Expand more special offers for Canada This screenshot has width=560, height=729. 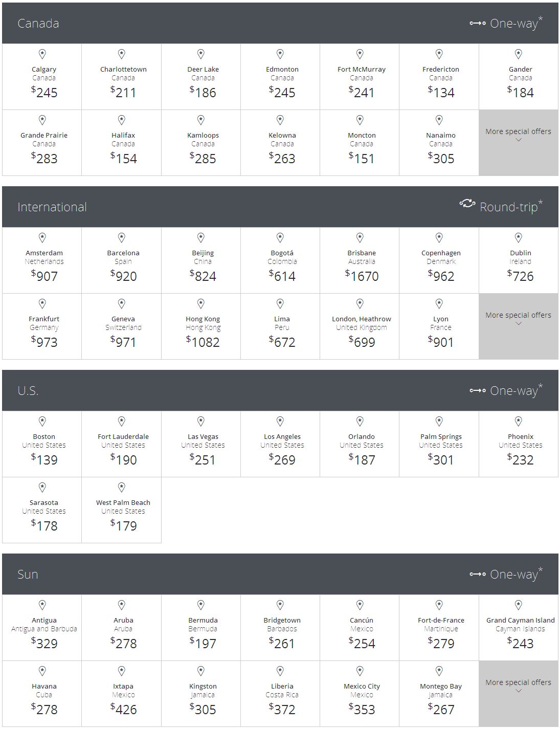pos(518,135)
